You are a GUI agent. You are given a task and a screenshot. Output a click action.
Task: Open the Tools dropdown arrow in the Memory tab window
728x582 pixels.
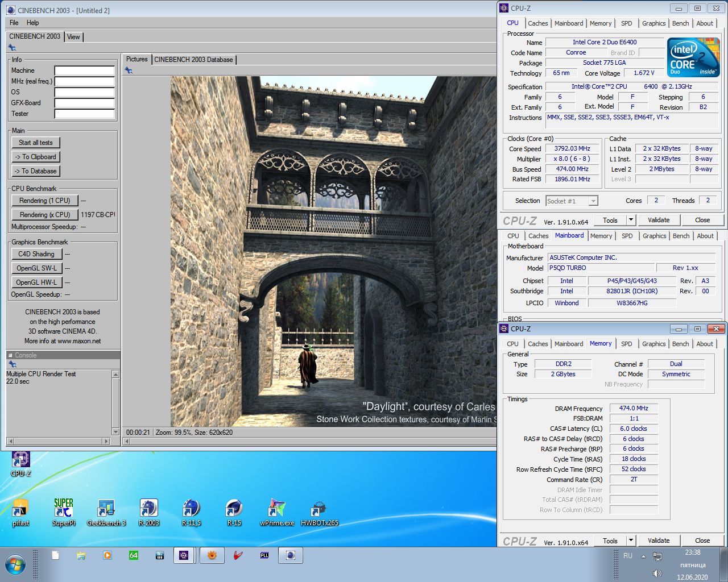point(631,541)
